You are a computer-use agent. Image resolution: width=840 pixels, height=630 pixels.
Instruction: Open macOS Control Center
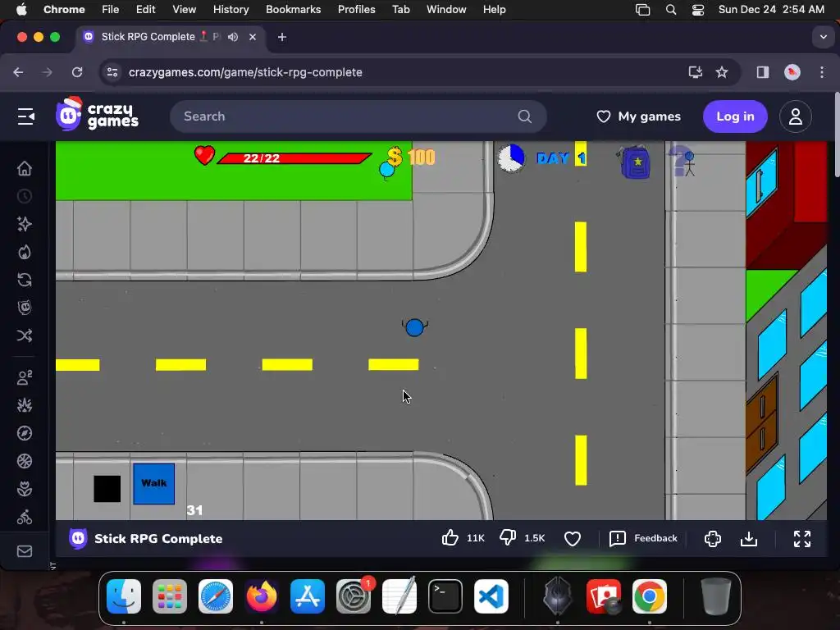click(x=697, y=10)
